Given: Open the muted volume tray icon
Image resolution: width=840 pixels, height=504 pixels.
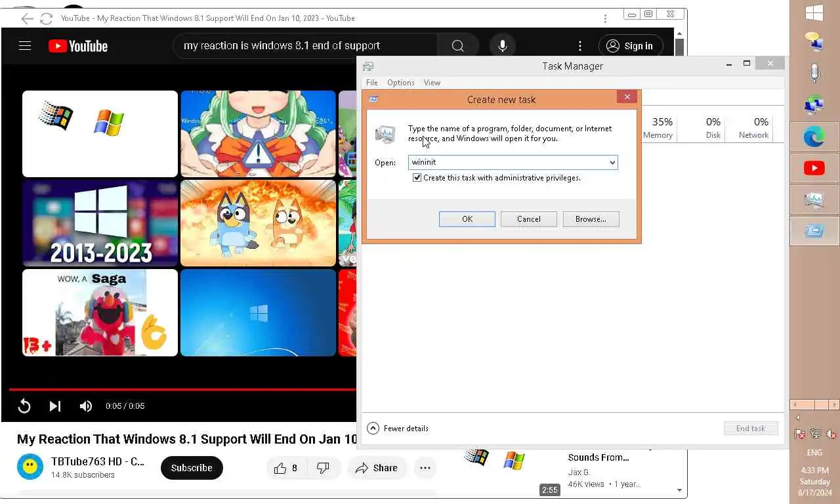Looking at the screenshot, I should click(x=831, y=434).
